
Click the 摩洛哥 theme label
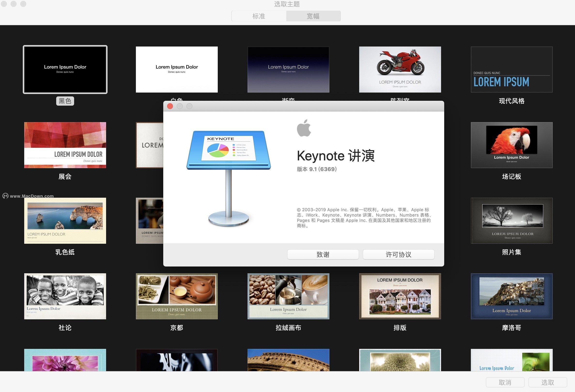512,328
